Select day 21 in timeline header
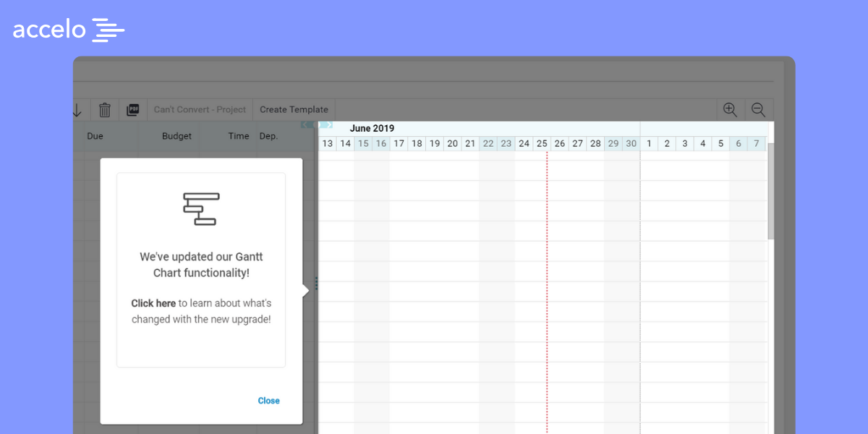 click(470, 143)
